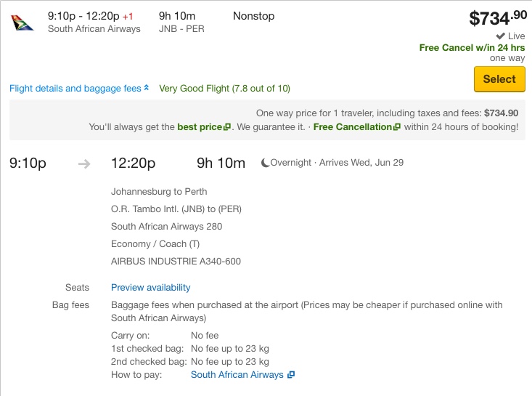Click the "Very Good Flight (7.8 out of 10)" rating
The width and height of the screenshot is (532, 396).
pyautogui.click(x=224, y=89)
